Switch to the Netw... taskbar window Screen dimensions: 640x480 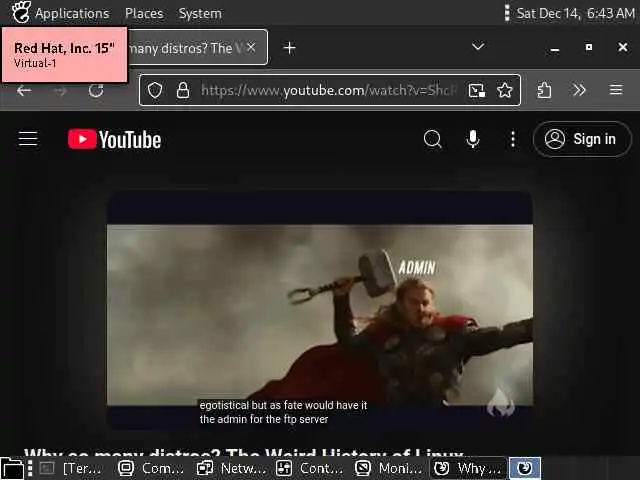[x=231, y=469]
